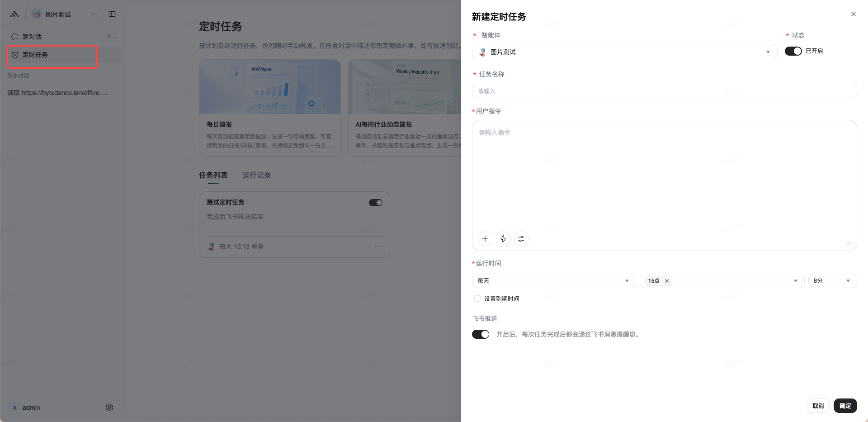This screenshot has height=422, width=868.
Task: Toggle the 状态 已开启 switch
Action: (793, 51)
